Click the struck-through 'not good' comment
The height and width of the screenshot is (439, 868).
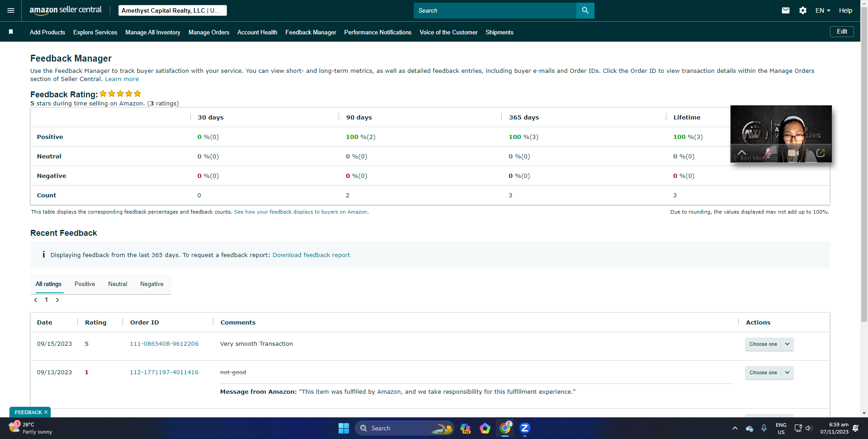pos(233,372)
